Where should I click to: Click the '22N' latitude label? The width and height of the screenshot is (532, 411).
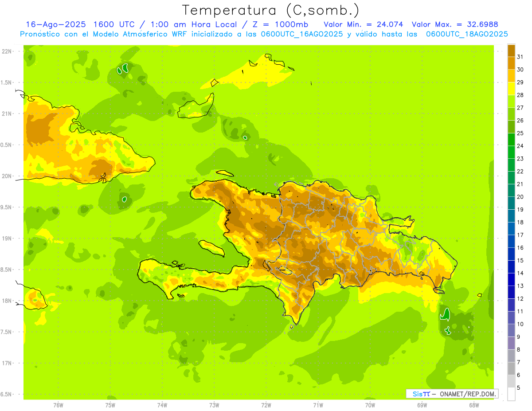pyautogui.click(x=7, y=51)
